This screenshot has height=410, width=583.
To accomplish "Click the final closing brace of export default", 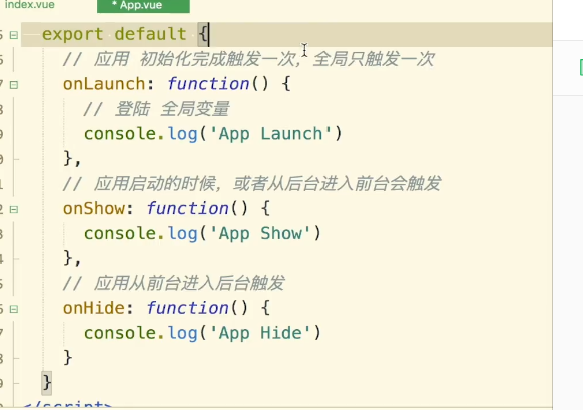I will coord(46,382).
